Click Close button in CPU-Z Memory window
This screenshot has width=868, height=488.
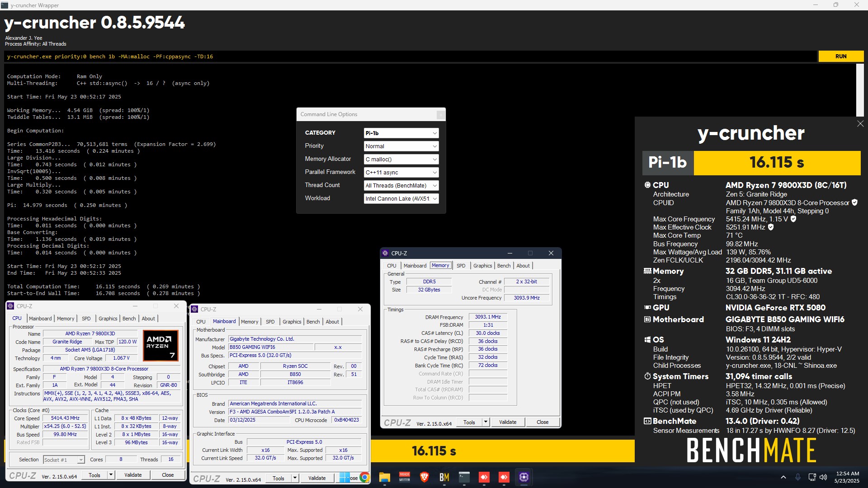pos(542,422)
